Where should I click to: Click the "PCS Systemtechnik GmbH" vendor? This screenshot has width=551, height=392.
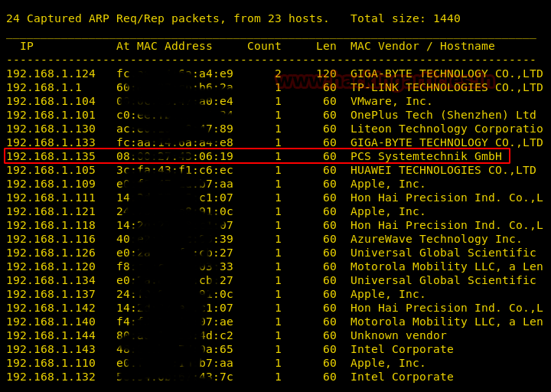pyautogui.click(x=426, y=156)
